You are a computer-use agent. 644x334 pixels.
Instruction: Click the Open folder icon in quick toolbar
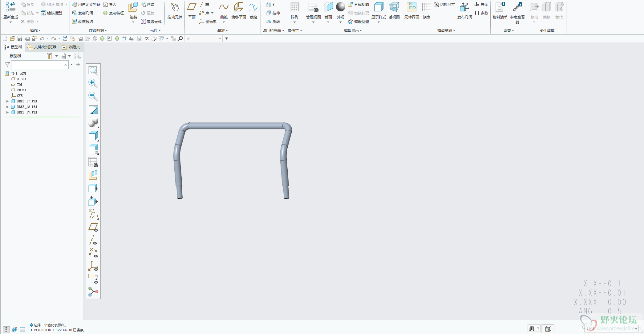[x=12, y=38]
